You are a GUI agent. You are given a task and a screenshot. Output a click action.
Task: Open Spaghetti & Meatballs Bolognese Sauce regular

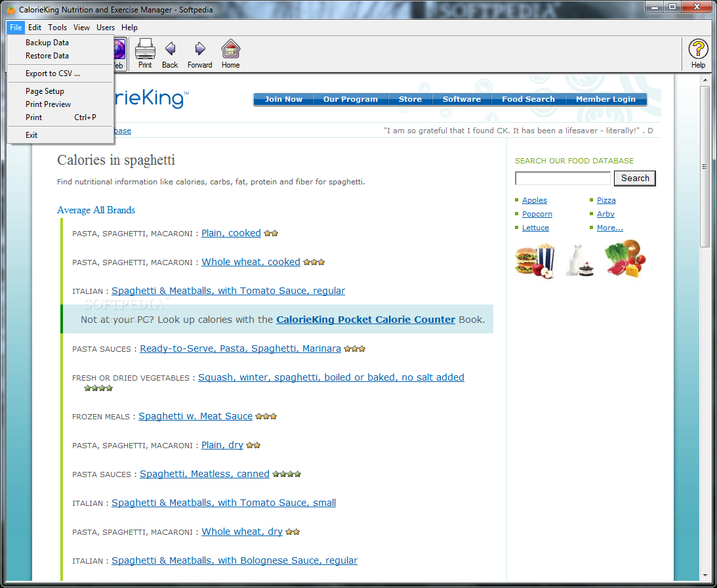[x=235, y=560]
